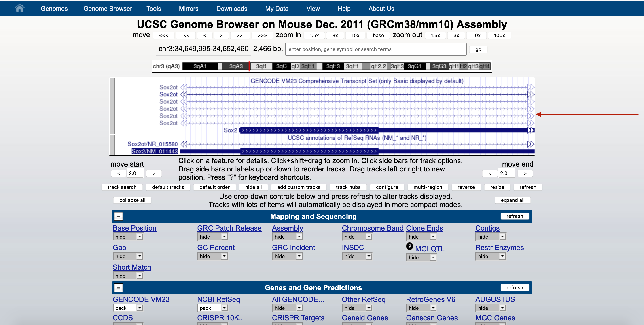The height and width of the screenshot is (325, 644).
Task: Zoom in 1.5x
Action: click(314, 36)
